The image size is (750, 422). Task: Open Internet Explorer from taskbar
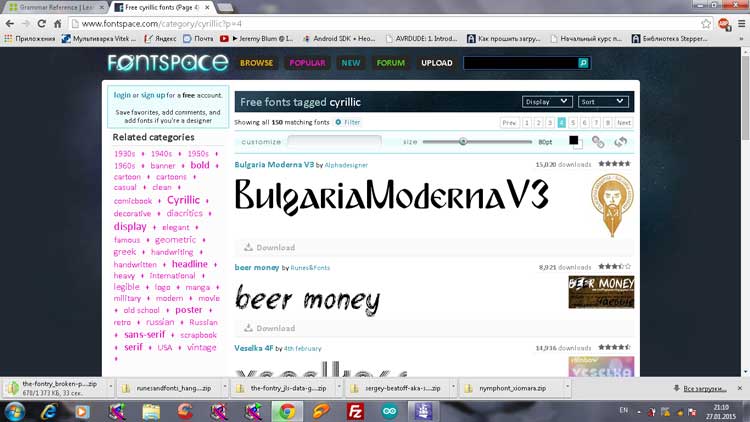[x=48, y=411]
